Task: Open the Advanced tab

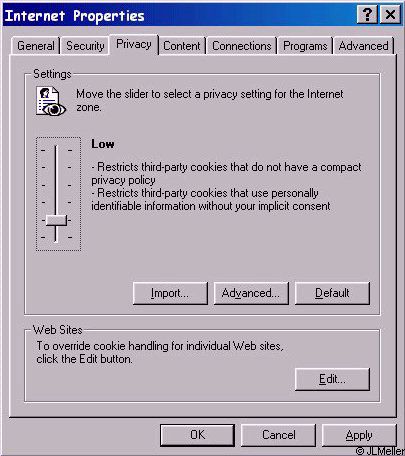Action: click(x=363, y=46)
